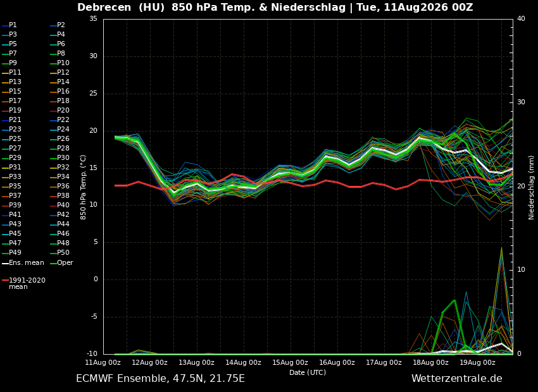Viewport: 538px width, 392px height.
Task: Click the P44 legend entry
Action: pyautogui.click(x=59, y=224)
